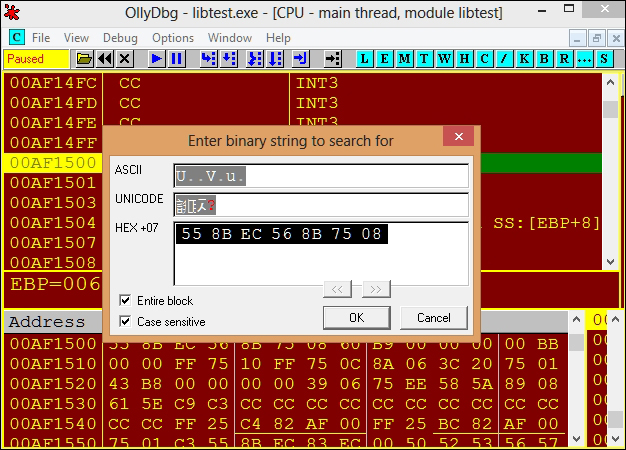Select disassembly row at address 00AF14FC
Viewport: 626px width, 450px height.
click(53, 83)
